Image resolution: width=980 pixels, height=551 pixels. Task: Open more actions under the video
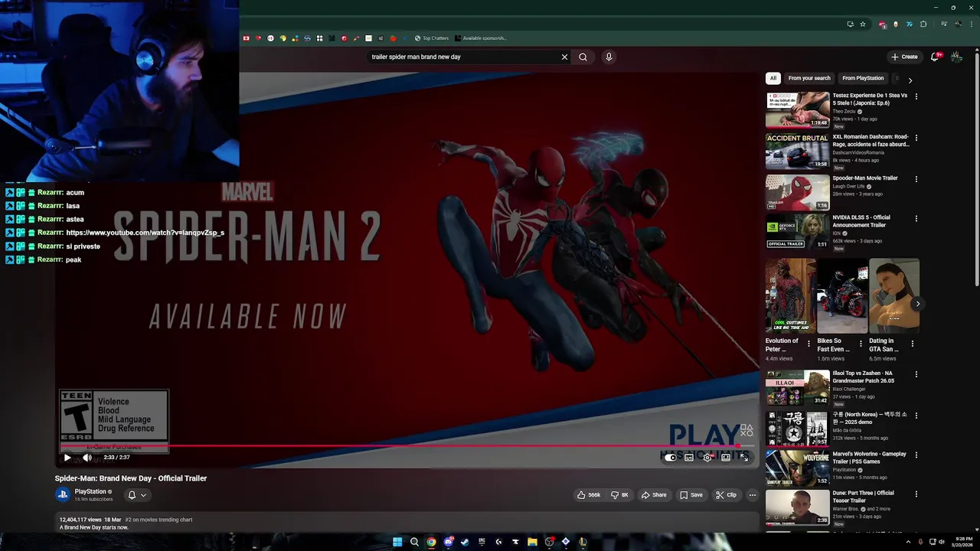click(x=753, y=495)
